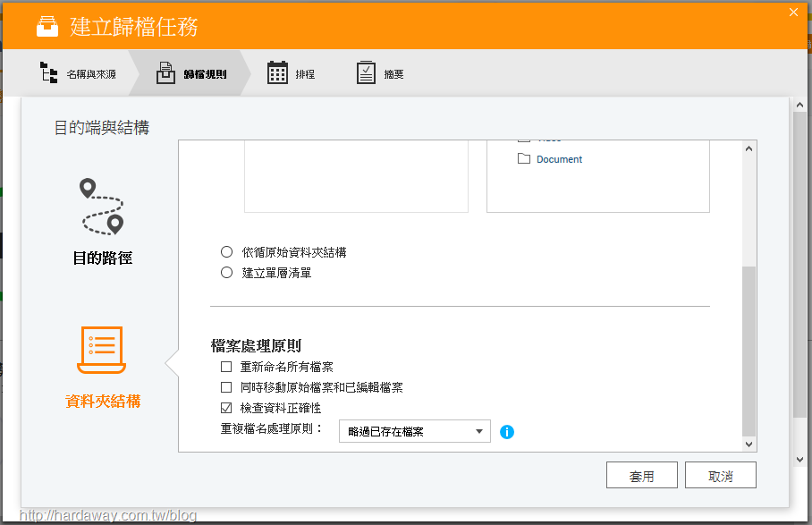The width and height of the screenshot is (812, 525).
Task: Switch to 目的路徑 section label
Action: (102, 258)
